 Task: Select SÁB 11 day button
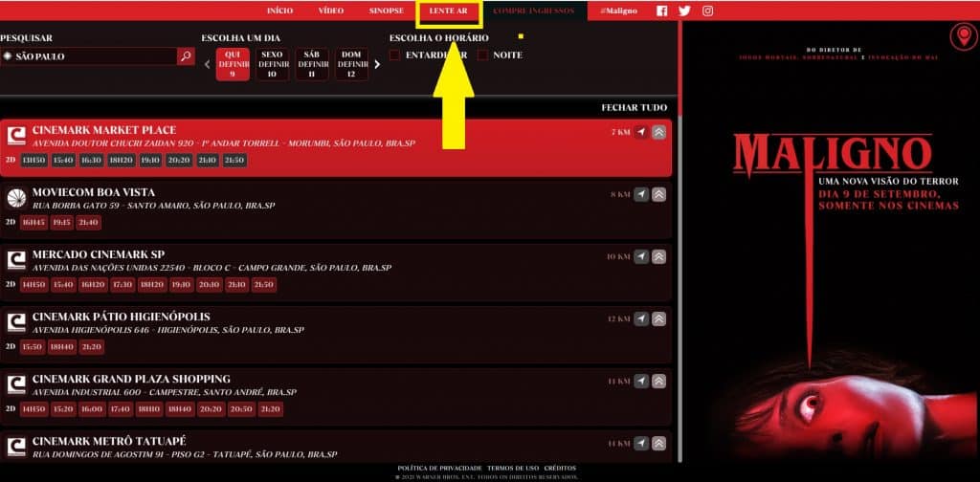click(x=311, y=64)
